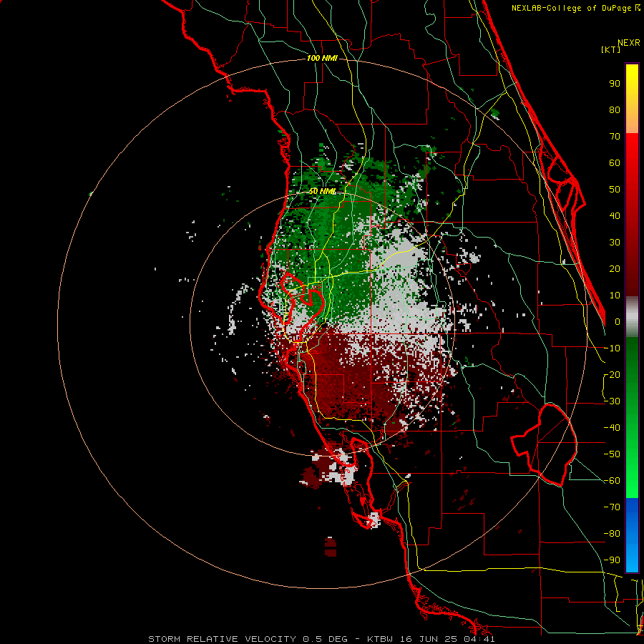The width and height of the screenshot is (644, 644).
Task: Click the -60 label on the color scale
Action: [612, 481]
